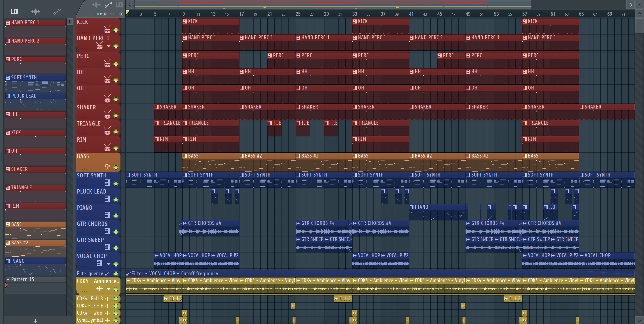
Task: Click bar 33 on the timeline ruler
Action: (354, 14)
